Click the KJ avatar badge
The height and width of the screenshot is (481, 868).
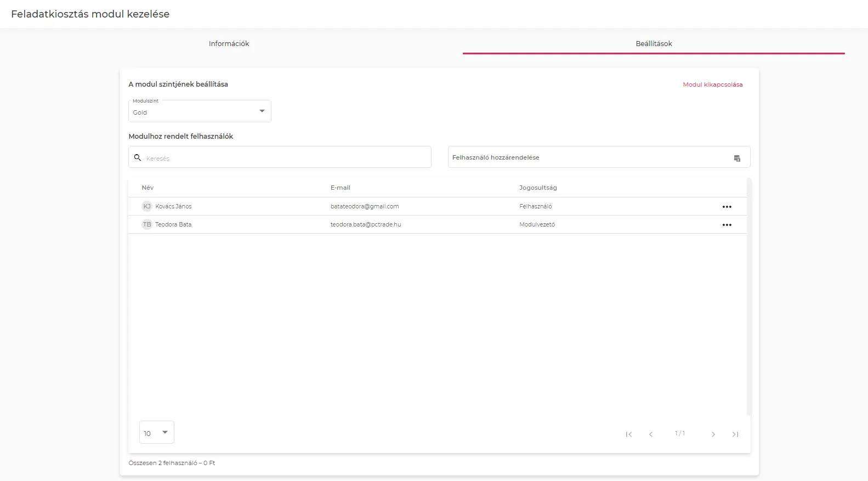pyautogui.click(x=147, y=206)
